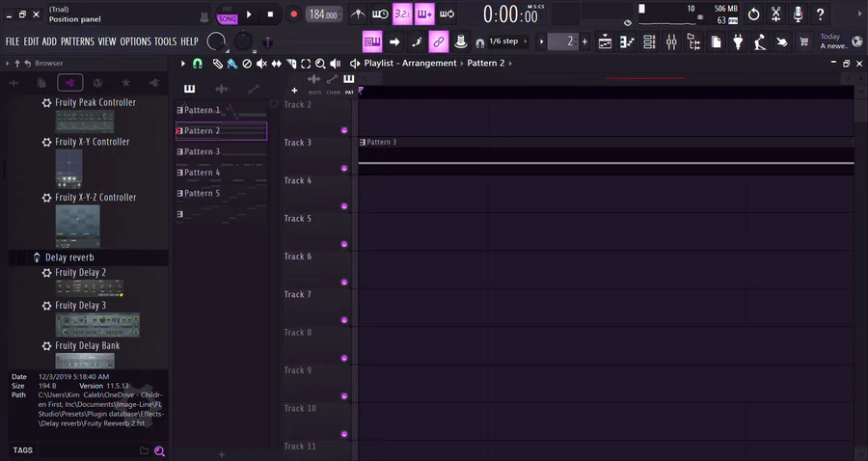Expand the Pattern 2 breadcrumb arrow in Playlist title
The width and height of the screenshot is (868, 461).
tap(510, 63)
